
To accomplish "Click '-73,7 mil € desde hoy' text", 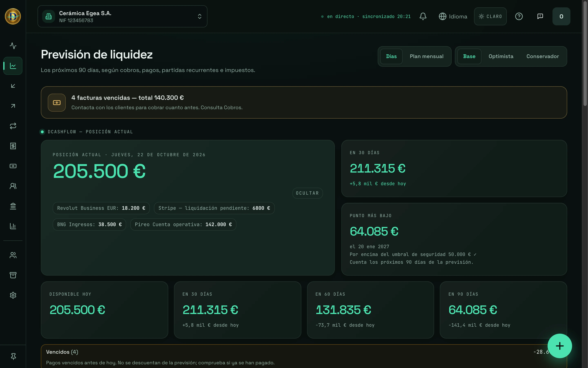I will (x=345, y=325).
